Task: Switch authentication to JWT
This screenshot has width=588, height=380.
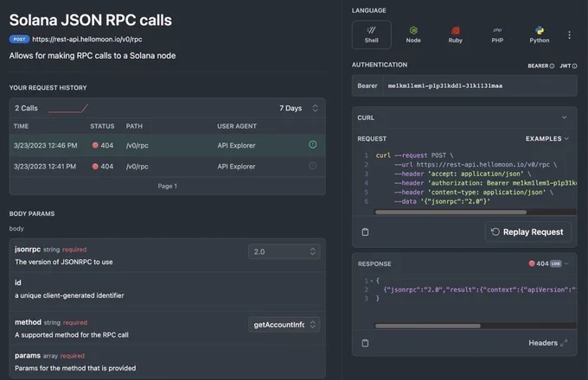Action: [568, 66]
